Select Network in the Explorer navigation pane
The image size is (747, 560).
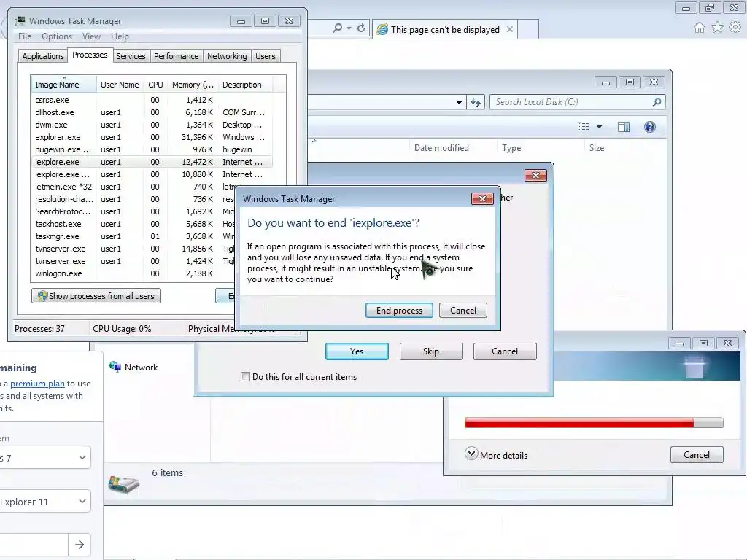pos(134,367)
